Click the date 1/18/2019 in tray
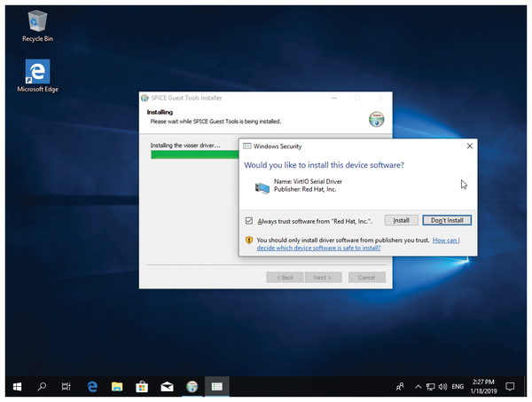This screenshot has width=532, height=402. [483, 391]
